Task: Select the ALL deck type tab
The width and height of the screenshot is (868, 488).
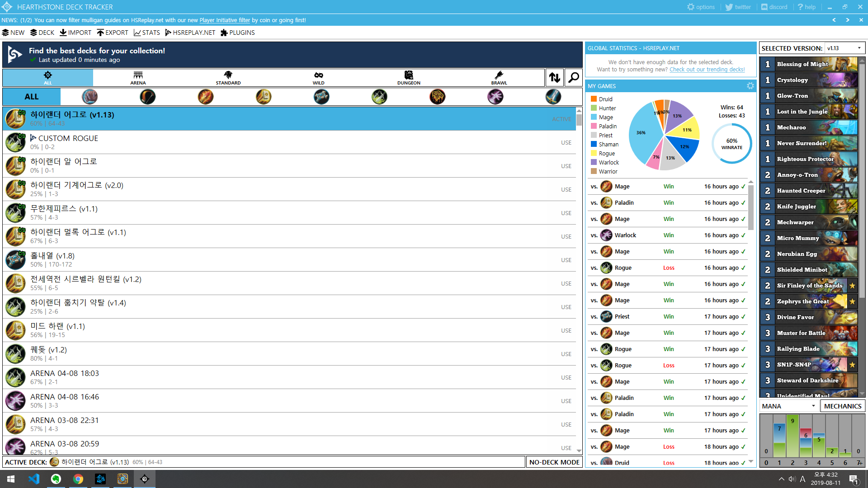Action: point(48,78)
